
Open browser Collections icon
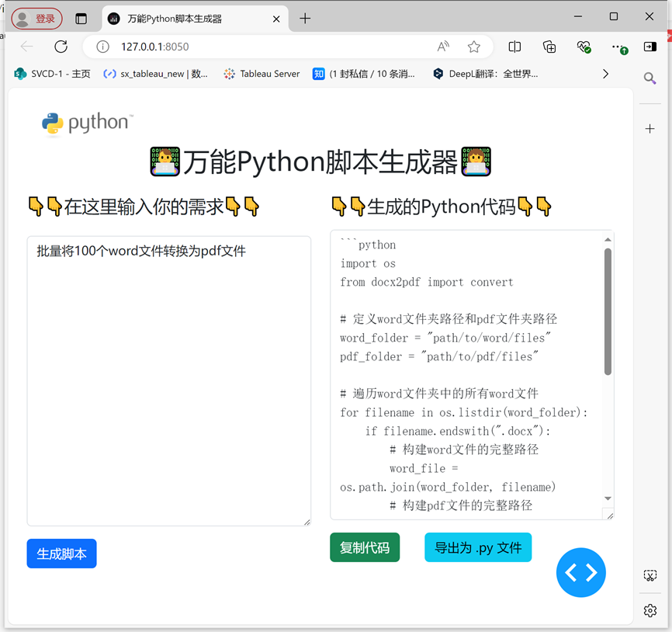(x=549, y=47)
